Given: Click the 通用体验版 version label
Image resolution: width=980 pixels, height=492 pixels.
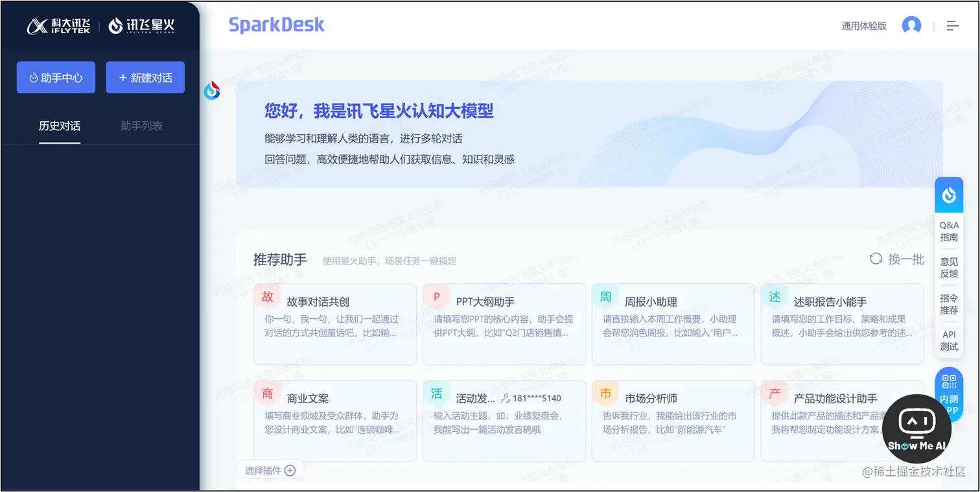Looking at the screenshot, I should coord(864,26).
